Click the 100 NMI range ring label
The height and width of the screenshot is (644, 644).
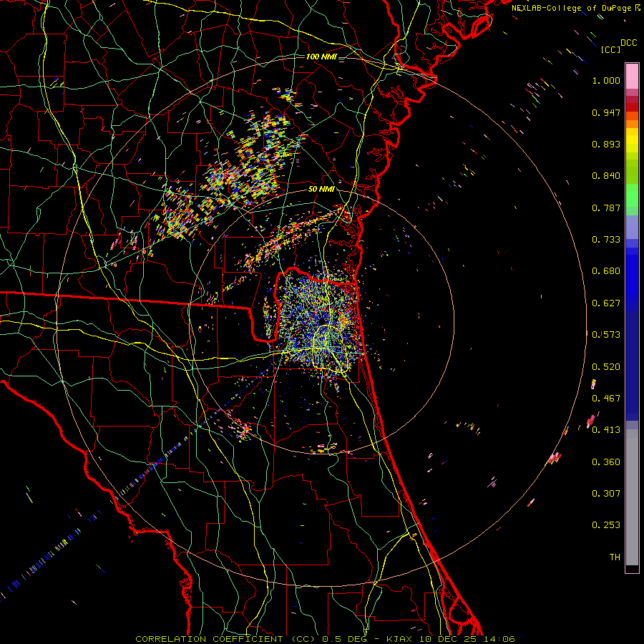321,57
